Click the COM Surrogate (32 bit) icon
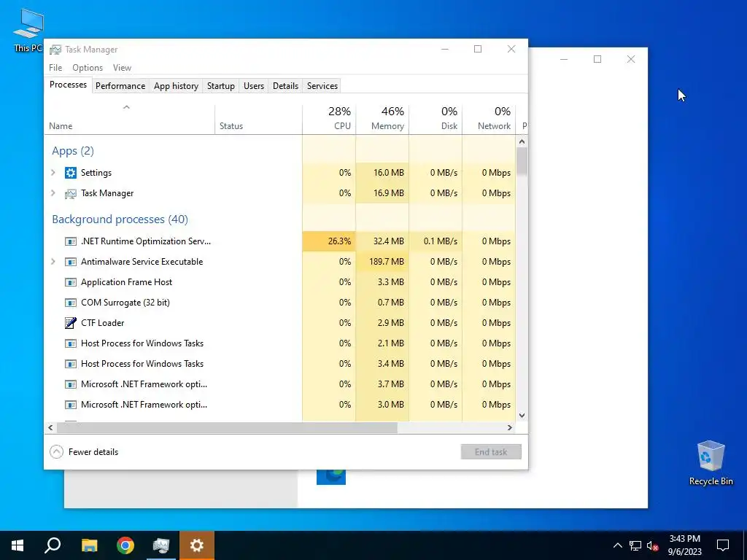Viewport: 747px width, 560px height. 71,303
